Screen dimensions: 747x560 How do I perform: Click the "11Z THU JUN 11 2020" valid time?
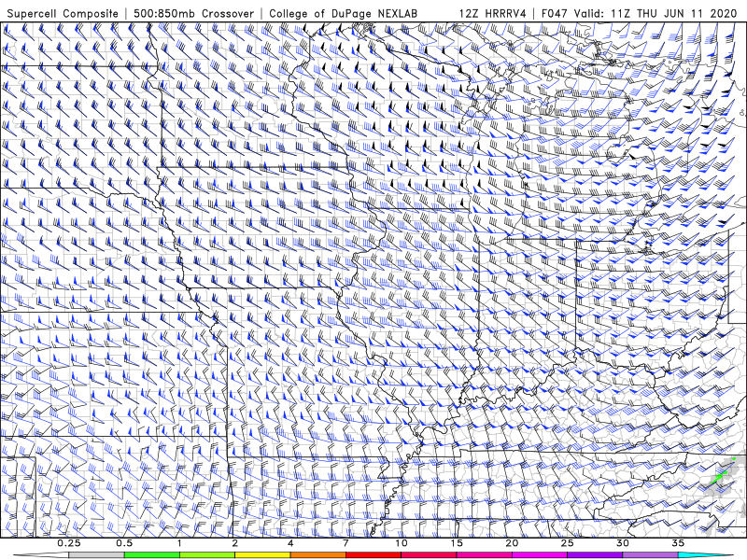(671, 13)
